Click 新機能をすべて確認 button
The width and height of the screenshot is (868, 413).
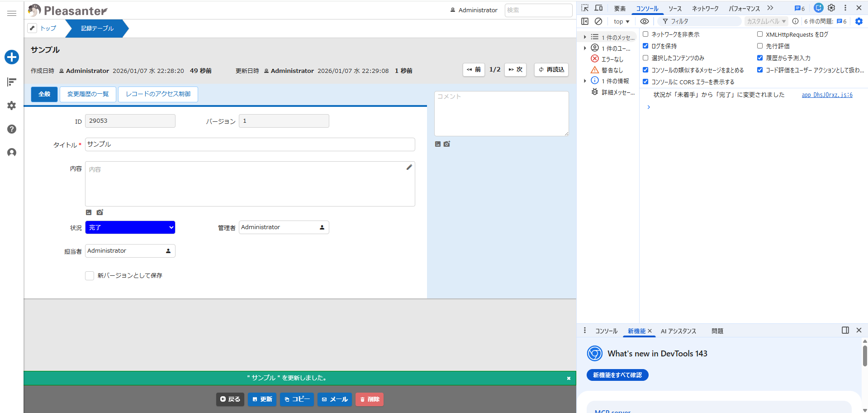pos(617,375)
